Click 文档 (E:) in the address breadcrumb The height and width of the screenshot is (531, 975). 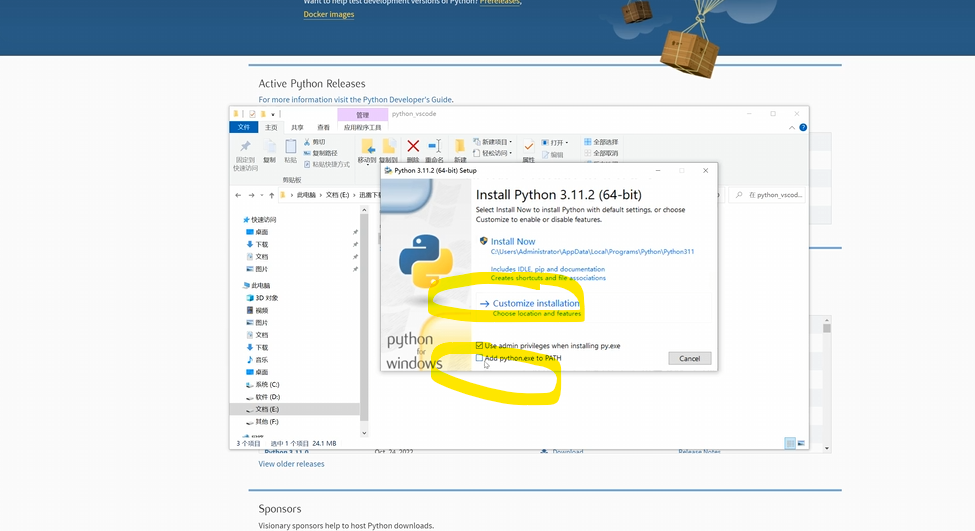click(x=337, y=195)
